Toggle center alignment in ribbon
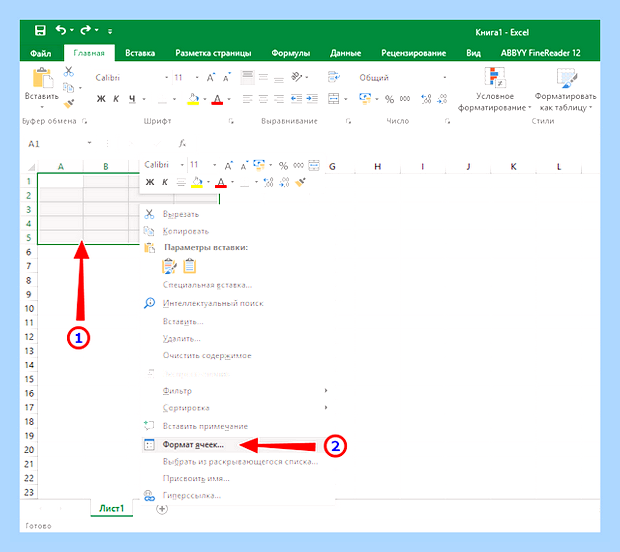The width and height of the screenshot is (620, 552). [263, 98]
